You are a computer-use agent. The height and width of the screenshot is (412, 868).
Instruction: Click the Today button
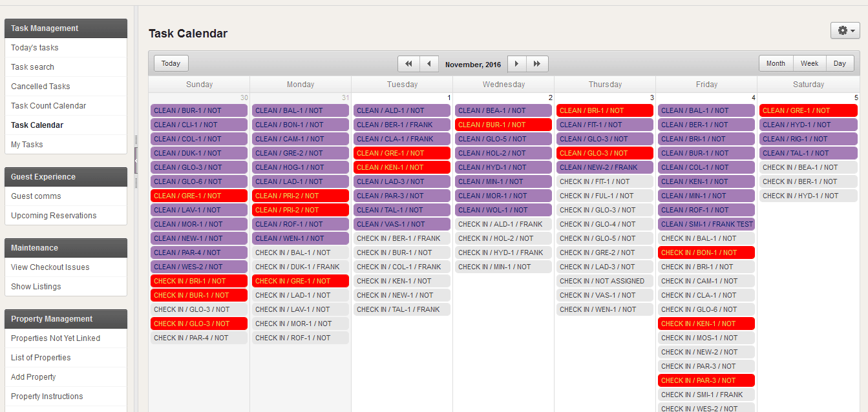(x=171, y=63)
